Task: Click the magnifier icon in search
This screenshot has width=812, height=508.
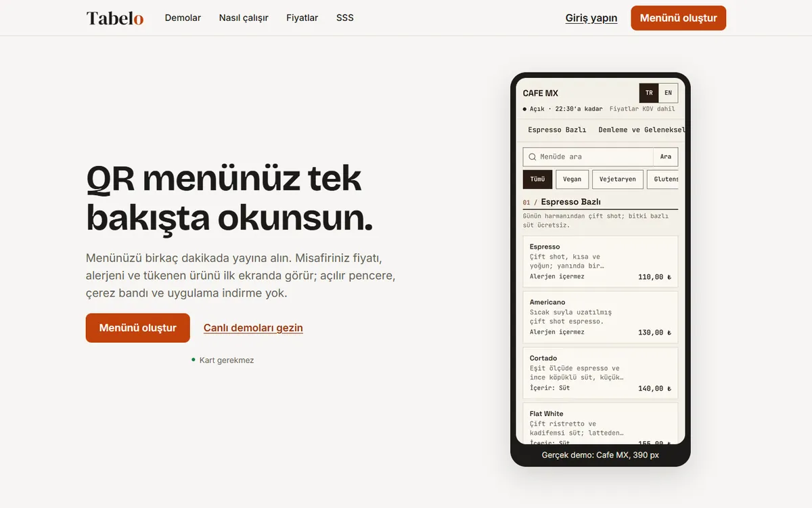Action: pyautogui.click(x=533, y=156)
